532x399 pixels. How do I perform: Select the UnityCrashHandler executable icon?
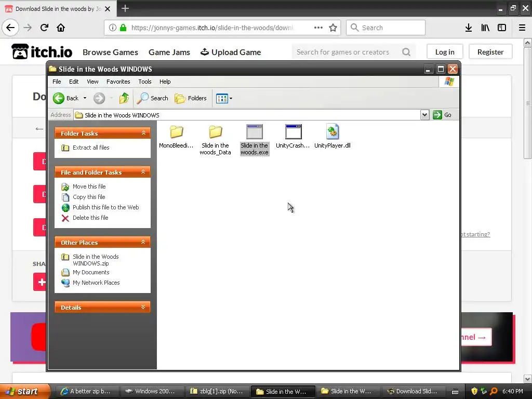[293, 131]
